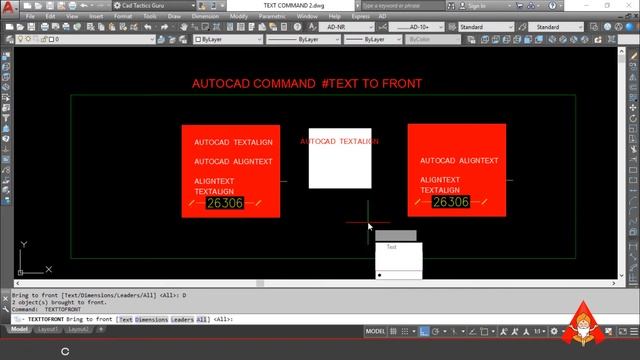The height and width of the screenshot is (360, 640).
Task: Open the Modify menu
Action: [239, 16]
